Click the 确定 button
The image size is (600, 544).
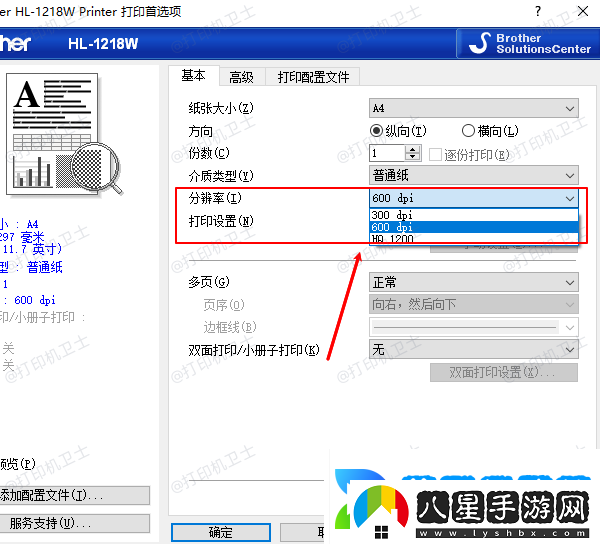220,532
